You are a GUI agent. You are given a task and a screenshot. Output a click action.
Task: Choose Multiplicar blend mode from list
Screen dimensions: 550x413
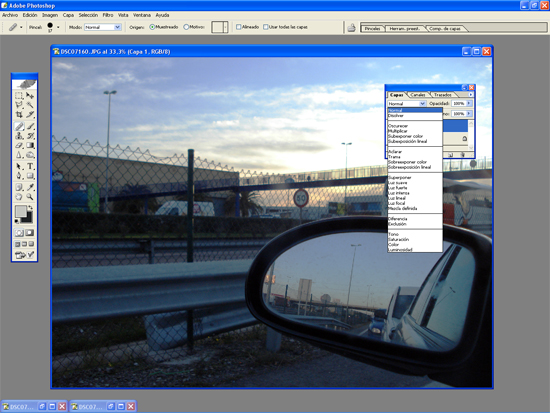(x=398, y=131)
